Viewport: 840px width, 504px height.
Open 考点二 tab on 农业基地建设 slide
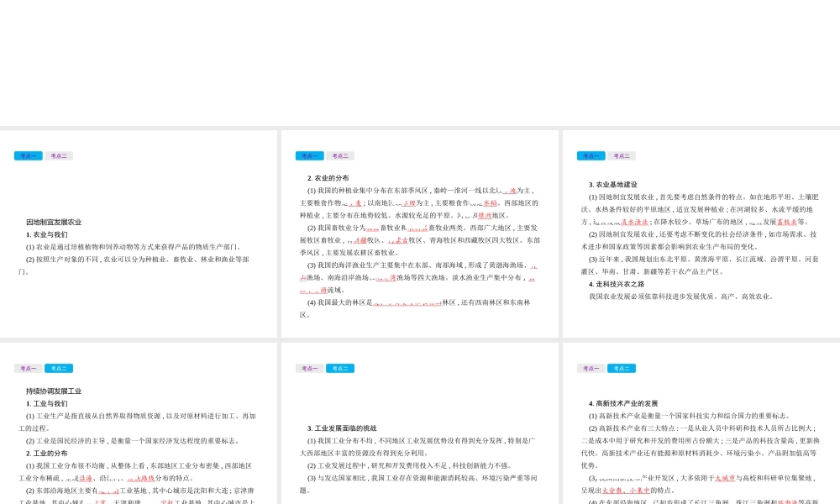click(622, 156)
